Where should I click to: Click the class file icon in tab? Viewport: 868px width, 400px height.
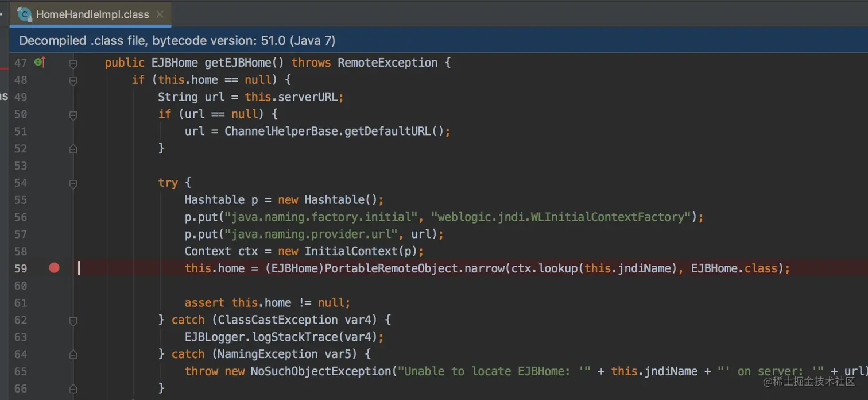(x=24, y=14)
